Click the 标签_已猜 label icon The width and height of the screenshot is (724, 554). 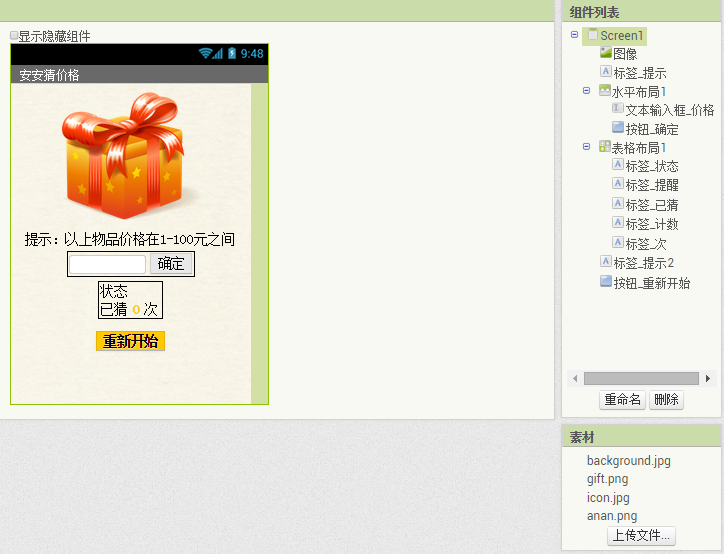point(618,203)
